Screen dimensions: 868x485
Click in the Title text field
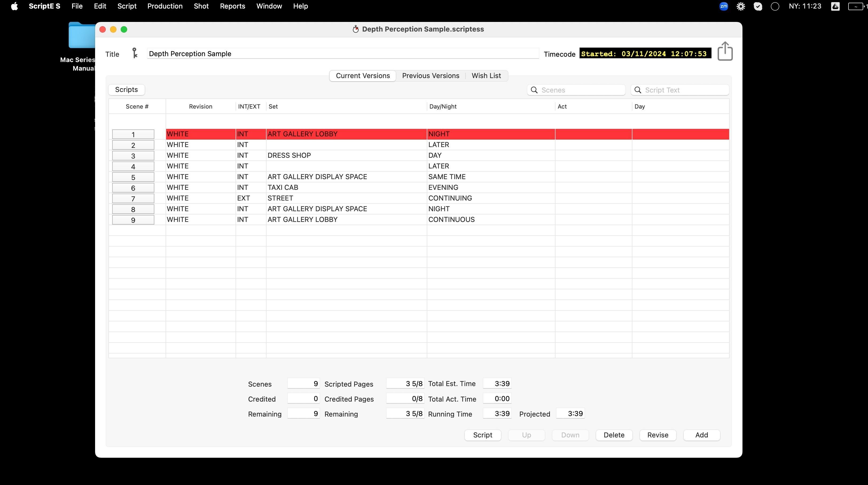[x=342, y=54]
